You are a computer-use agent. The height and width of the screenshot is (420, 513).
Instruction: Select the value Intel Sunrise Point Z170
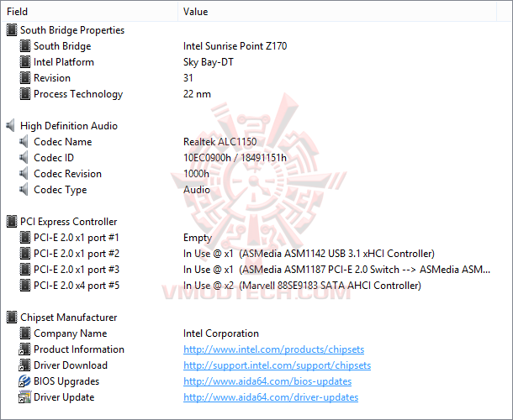point(235,46)
